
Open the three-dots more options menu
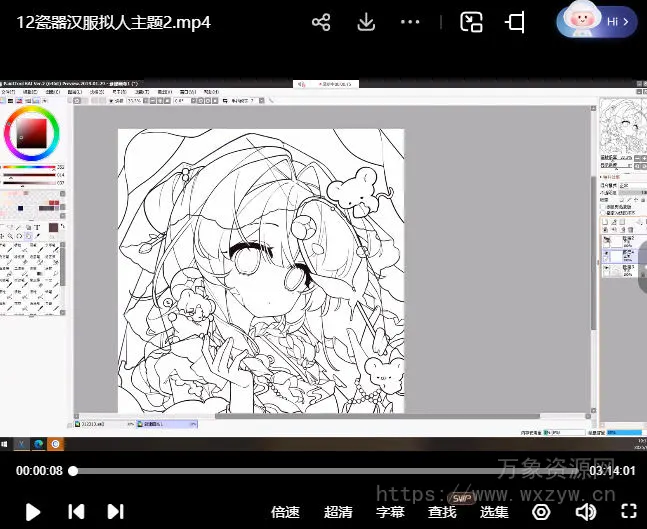tap(410, 22)
